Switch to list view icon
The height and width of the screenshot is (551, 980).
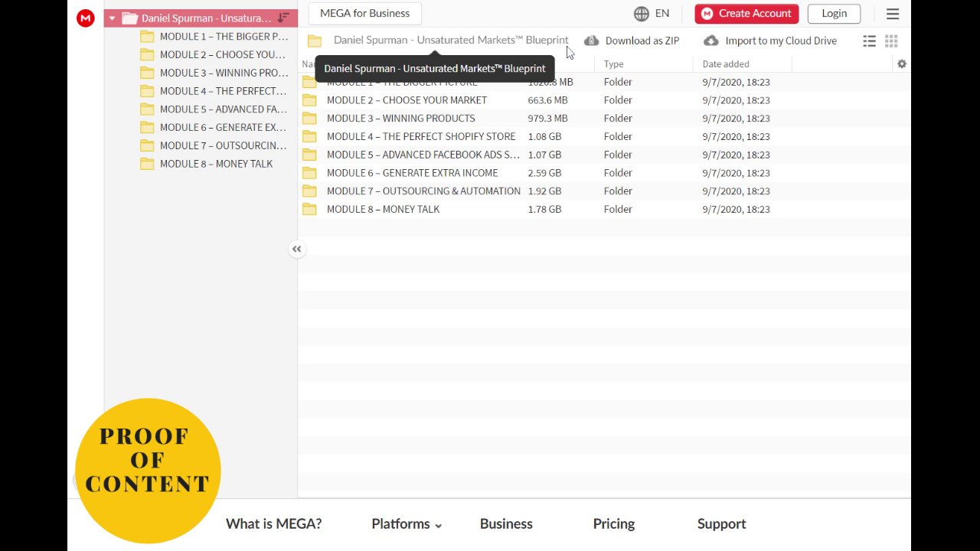click(x=869, y=41)
